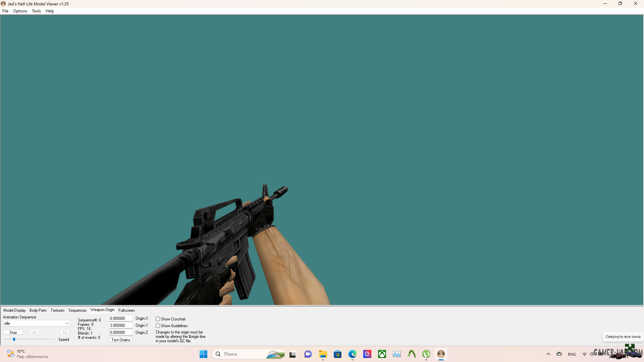Show hidden system tray icons
Image resolution: width=644 pixels, height=362 pixels.
point(548,354)
